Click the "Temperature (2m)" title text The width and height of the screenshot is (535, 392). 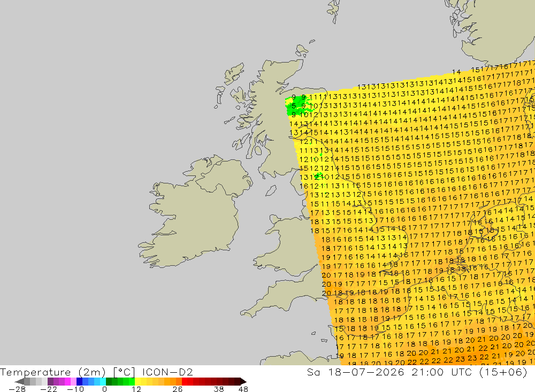pyautogui.click(x=53, y=372)
